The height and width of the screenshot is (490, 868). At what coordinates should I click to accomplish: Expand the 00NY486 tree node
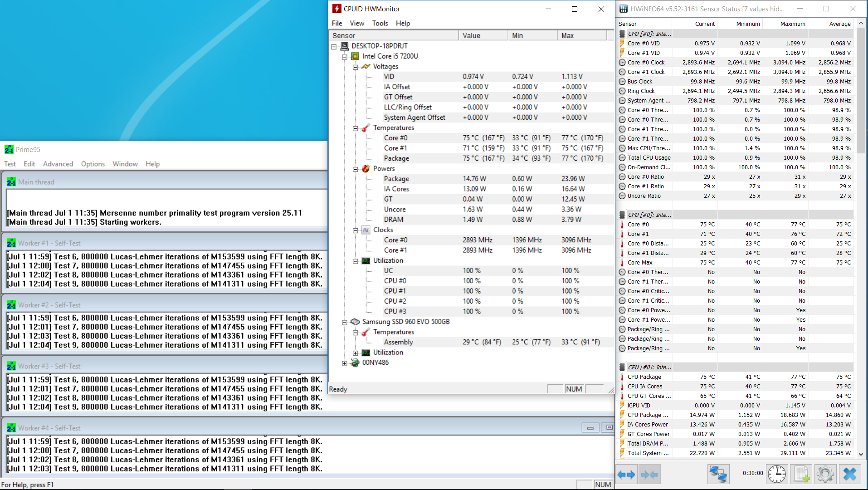pos(345,363)
